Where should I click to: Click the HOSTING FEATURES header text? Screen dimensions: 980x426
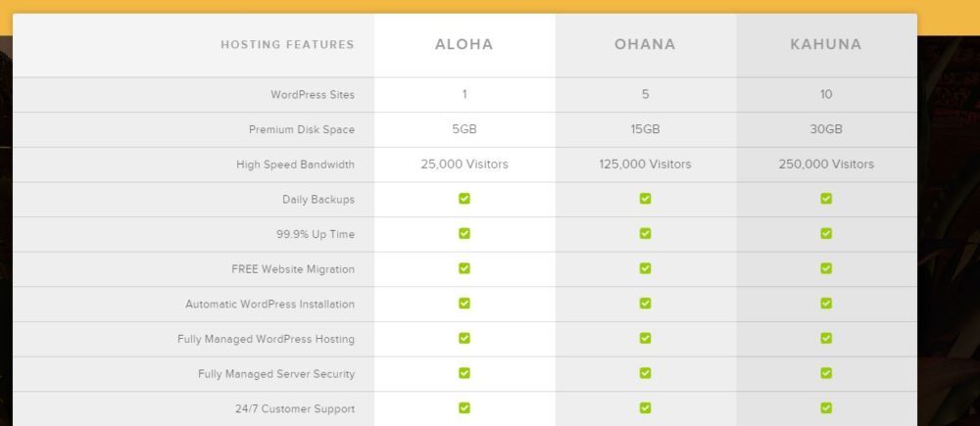(287, 45)
